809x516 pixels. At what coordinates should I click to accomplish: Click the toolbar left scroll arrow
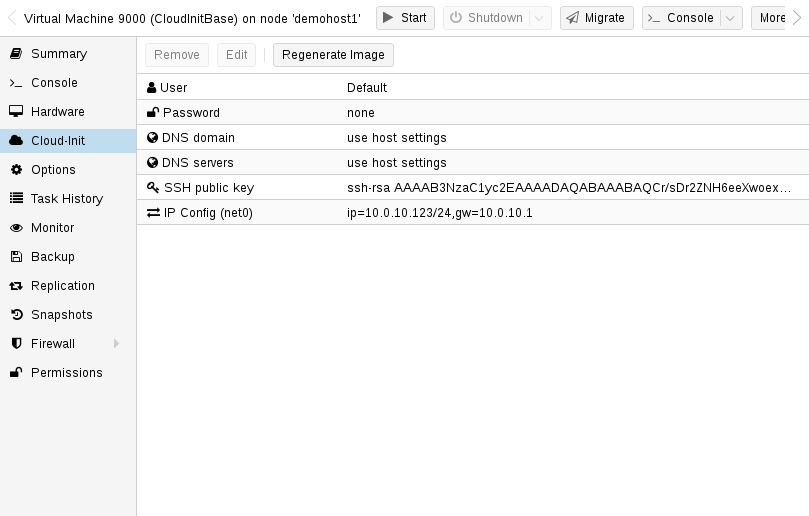(12, 18)
